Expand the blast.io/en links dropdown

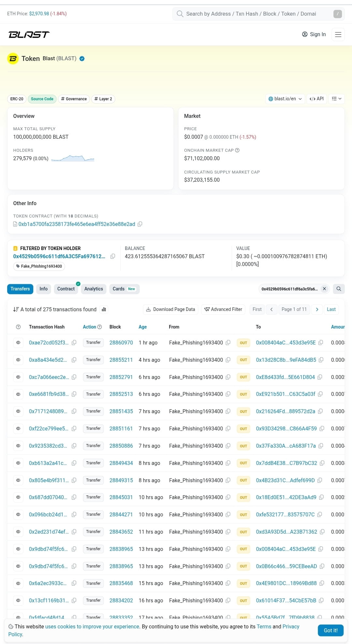pyautogui.click(x=285, y=99)
